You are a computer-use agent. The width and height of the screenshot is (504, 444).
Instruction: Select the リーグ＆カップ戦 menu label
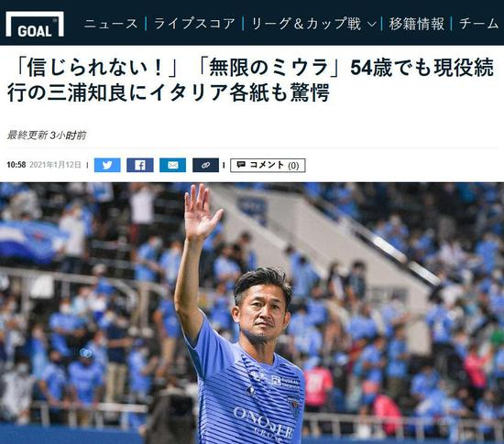[306, 24]
